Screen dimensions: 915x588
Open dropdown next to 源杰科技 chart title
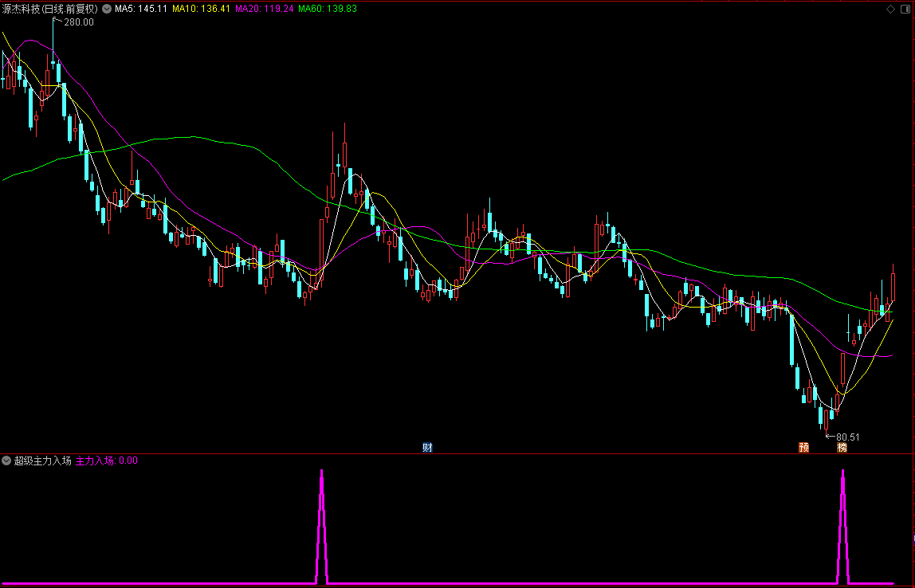click(107, 9)
